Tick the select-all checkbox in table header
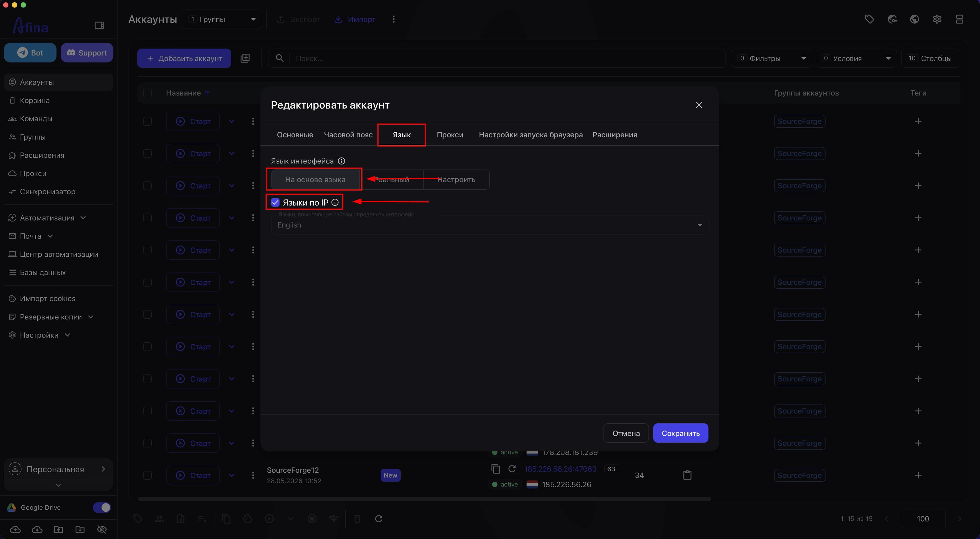The height and width of the screenshot is (539, 980). 147,93
